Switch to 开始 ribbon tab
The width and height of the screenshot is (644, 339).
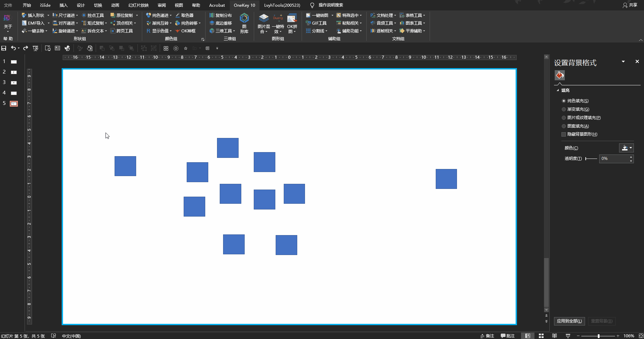[x=27, y=5]
